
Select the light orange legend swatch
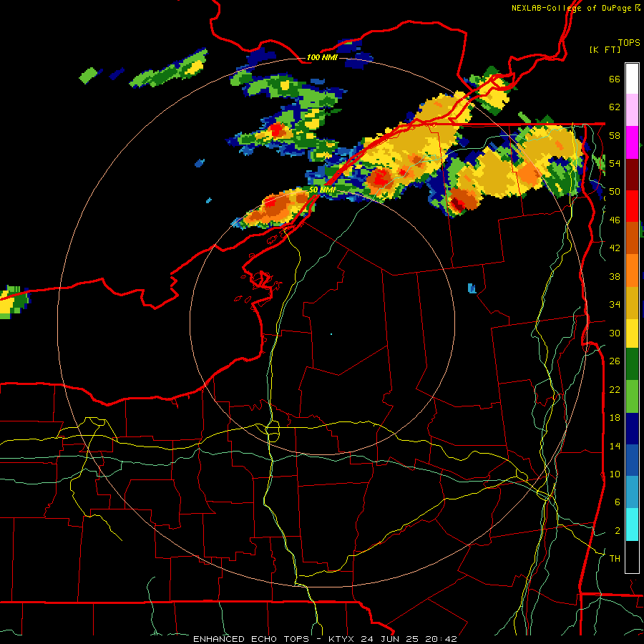click(632, 270)
